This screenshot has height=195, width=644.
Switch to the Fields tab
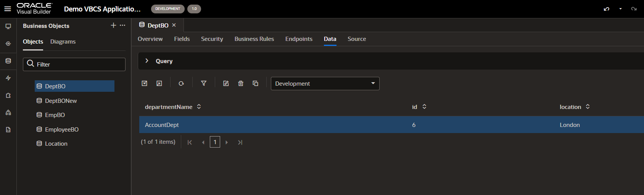[182, 39]
